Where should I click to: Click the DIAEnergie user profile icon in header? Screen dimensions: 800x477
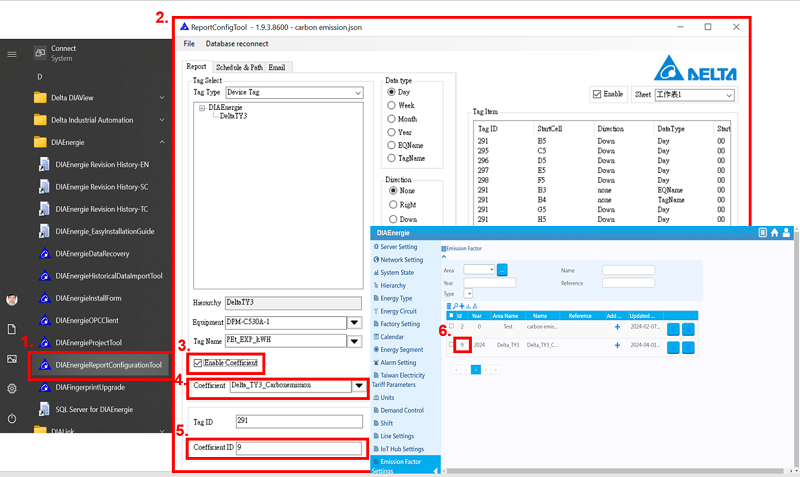point(786,233)
